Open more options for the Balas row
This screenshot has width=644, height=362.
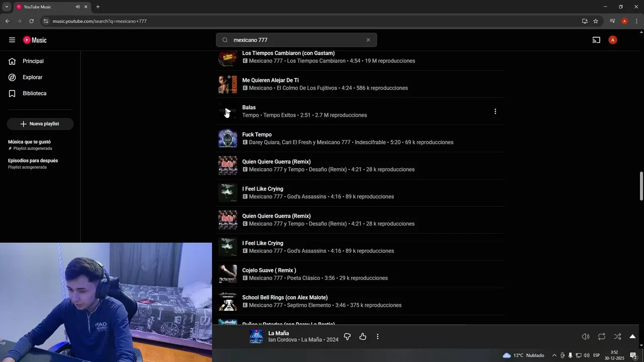[x=495, y=112]
